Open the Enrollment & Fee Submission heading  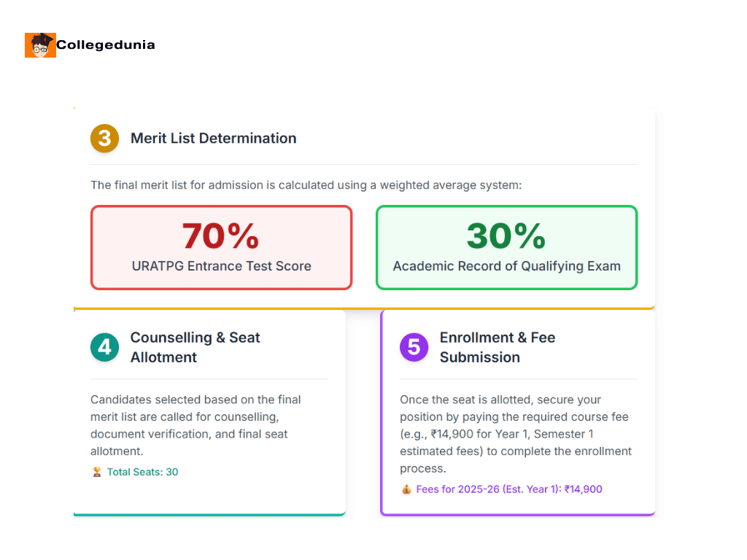[497, 347]
